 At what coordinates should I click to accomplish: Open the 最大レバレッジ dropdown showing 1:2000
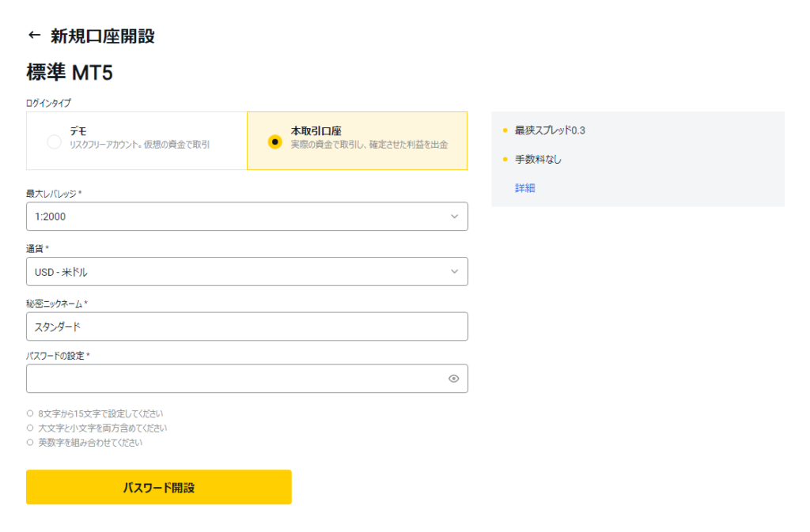click(237, 217)
